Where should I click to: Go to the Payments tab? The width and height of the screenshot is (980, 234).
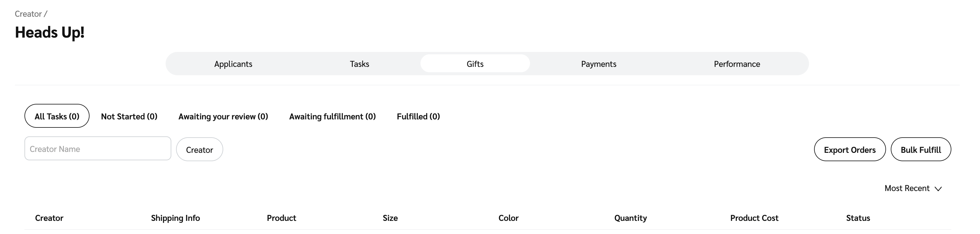[x=598, y=64]
